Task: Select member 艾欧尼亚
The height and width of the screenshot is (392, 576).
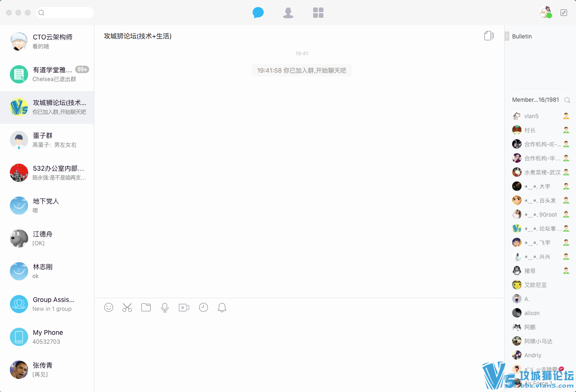Action: [x=540, y=285]
